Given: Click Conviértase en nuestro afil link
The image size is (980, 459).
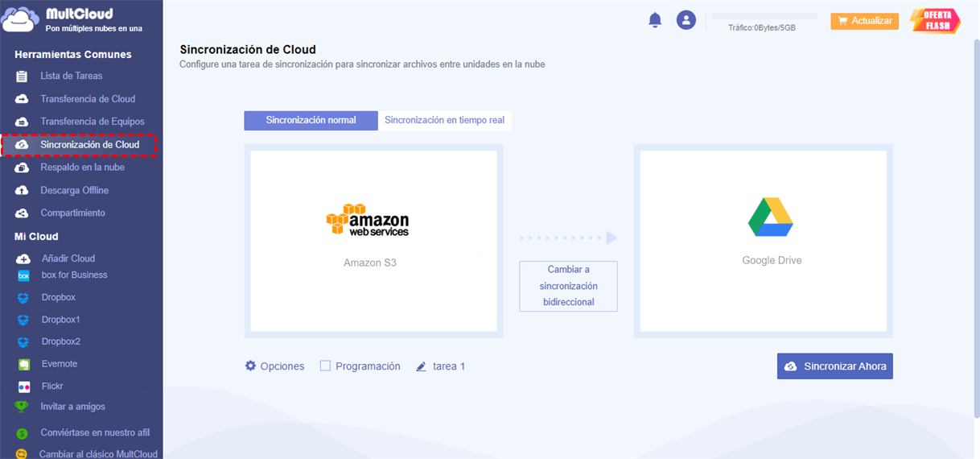Looking at the screenshot, I should (x=95, y=432).
